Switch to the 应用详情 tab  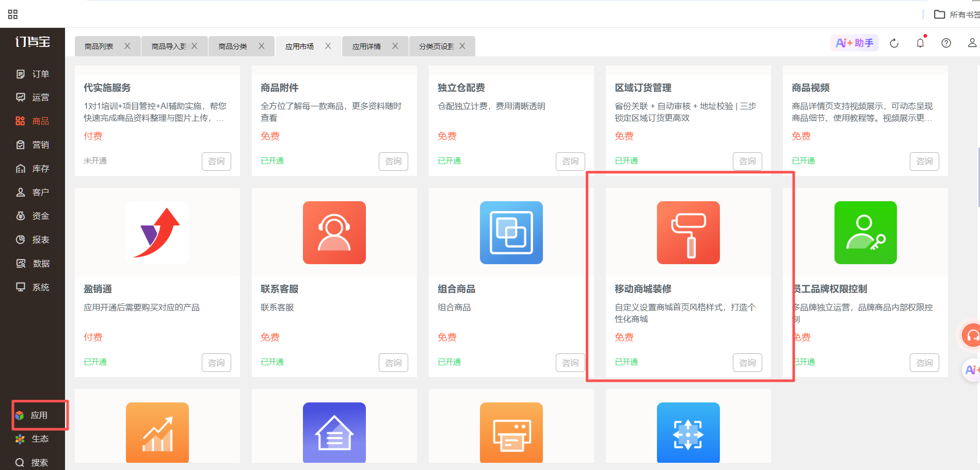tap(366, 46)
